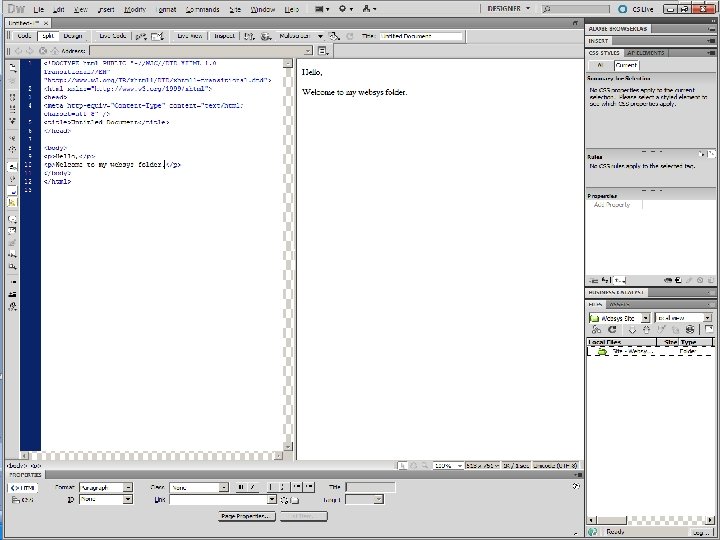Click the Put Files up arrow icon

(x=647, y=330)
